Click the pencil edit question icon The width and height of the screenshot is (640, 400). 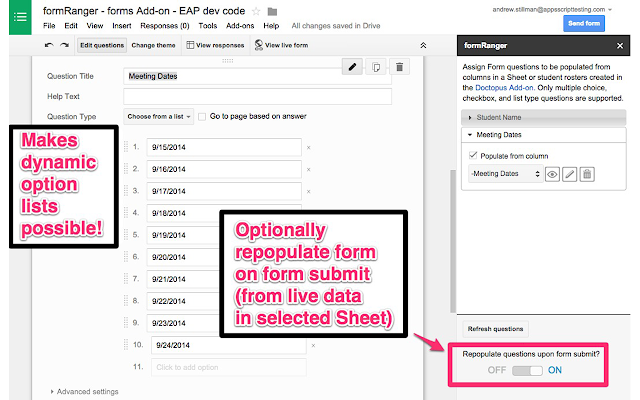click(x=352, y=67)
